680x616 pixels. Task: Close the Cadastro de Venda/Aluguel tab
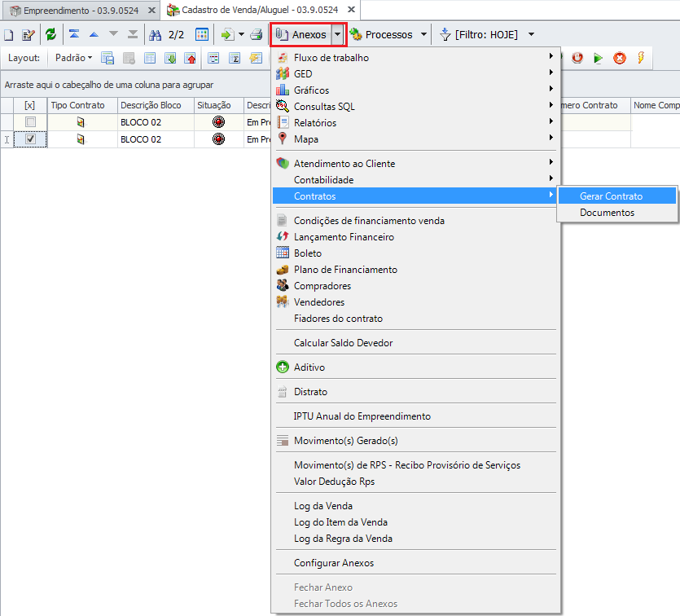click(x=352, y=10)
